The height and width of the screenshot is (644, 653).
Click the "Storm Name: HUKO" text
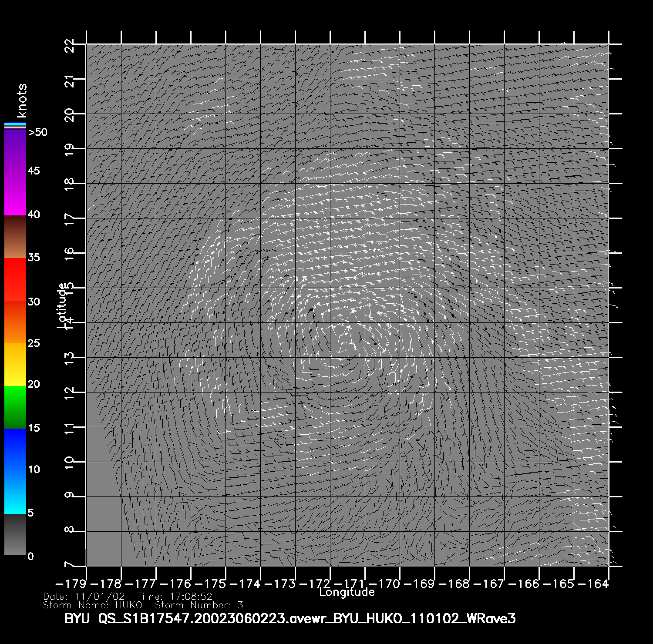tap(93, 605)
